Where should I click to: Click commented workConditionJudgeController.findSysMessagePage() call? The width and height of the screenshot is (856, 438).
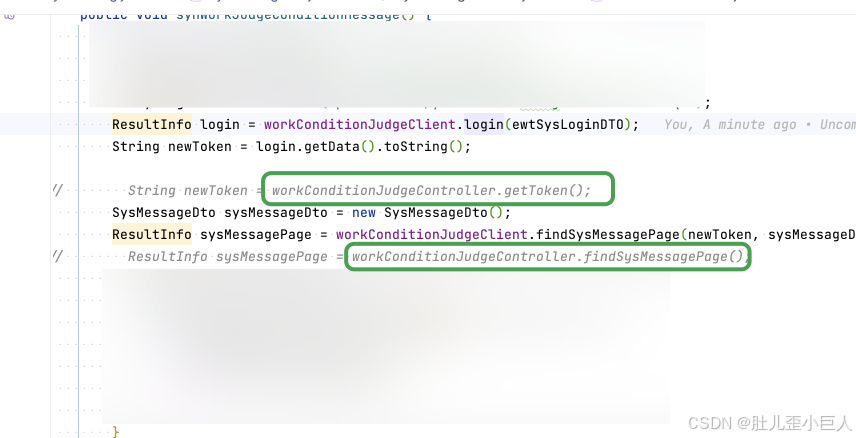548,256
